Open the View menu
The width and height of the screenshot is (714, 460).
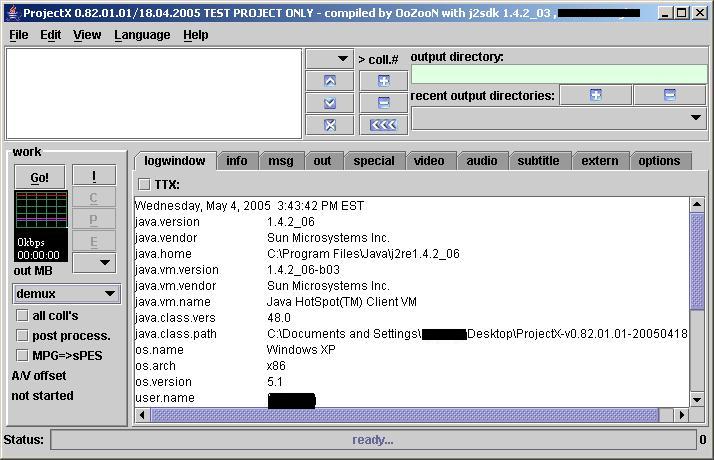click(x=87, y=35)
